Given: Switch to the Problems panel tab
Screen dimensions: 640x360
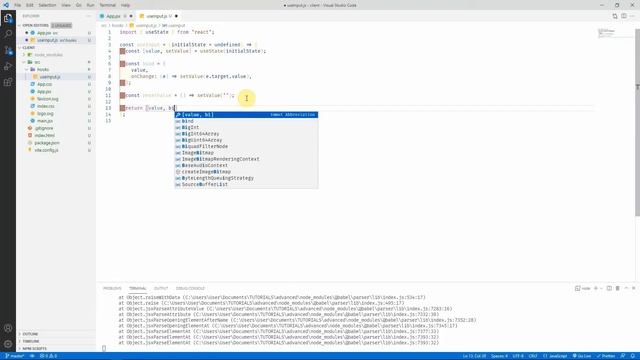Looking at the screenshot, I should tap(112, 288).
